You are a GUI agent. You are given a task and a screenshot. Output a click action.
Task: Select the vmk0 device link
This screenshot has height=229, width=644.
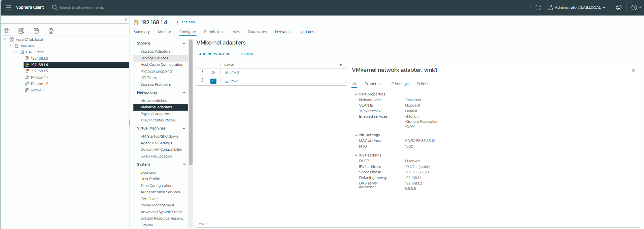(x=234, y=73)
